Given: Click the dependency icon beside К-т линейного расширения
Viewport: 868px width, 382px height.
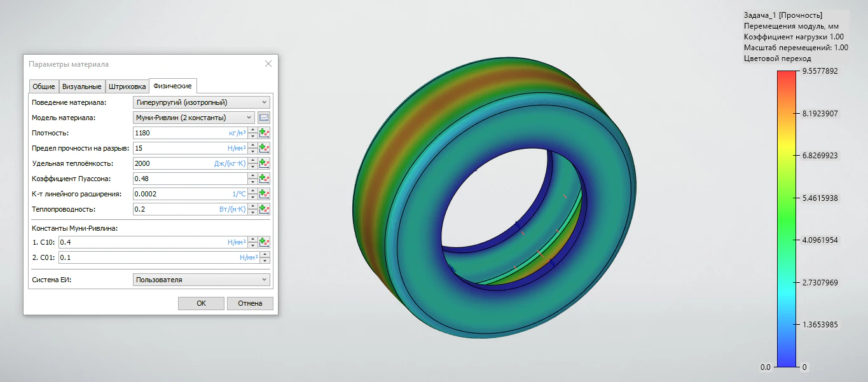Looking at the screenshot, I should click(x=265, y=194).
